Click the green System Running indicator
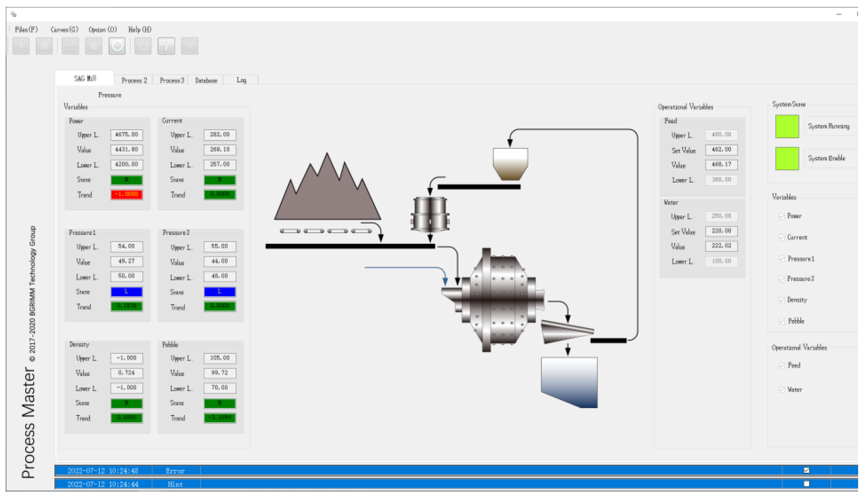 click(x=787, y=126)
